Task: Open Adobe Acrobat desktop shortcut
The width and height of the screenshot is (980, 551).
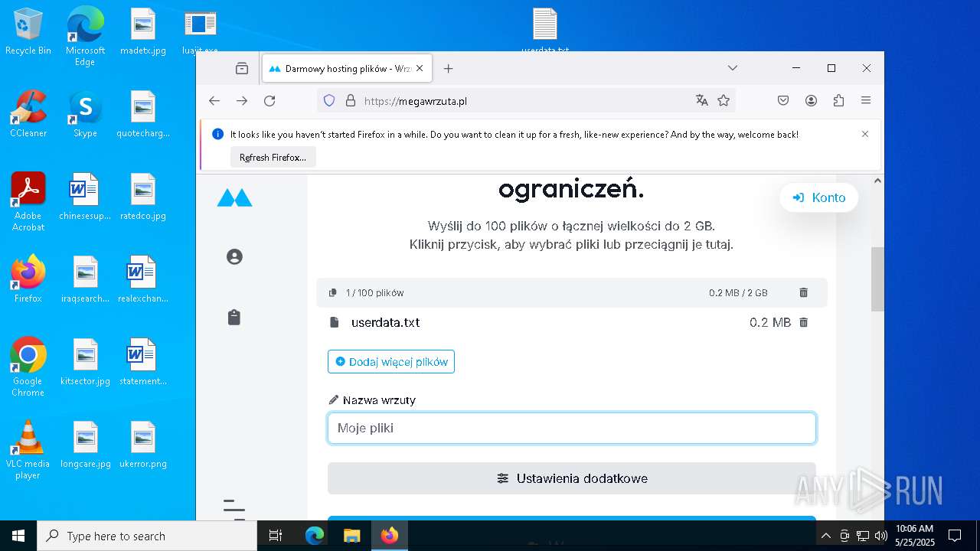Action: tap(28, 202)
